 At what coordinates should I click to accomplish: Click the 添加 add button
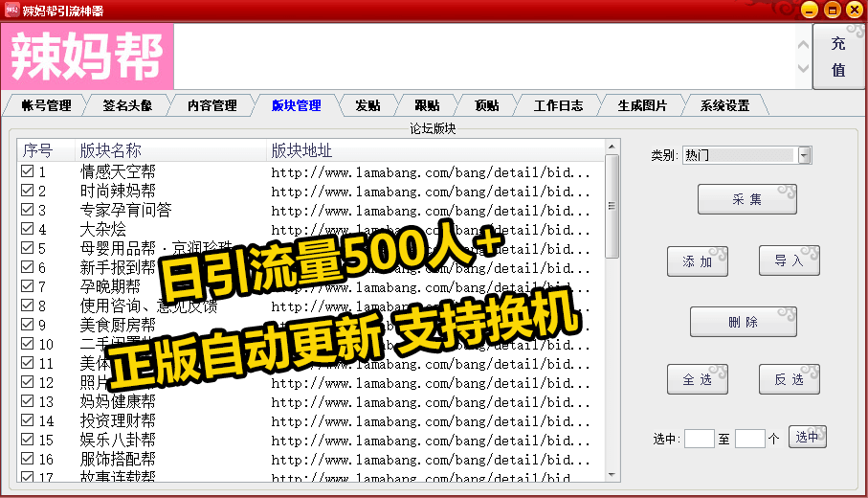698,261
